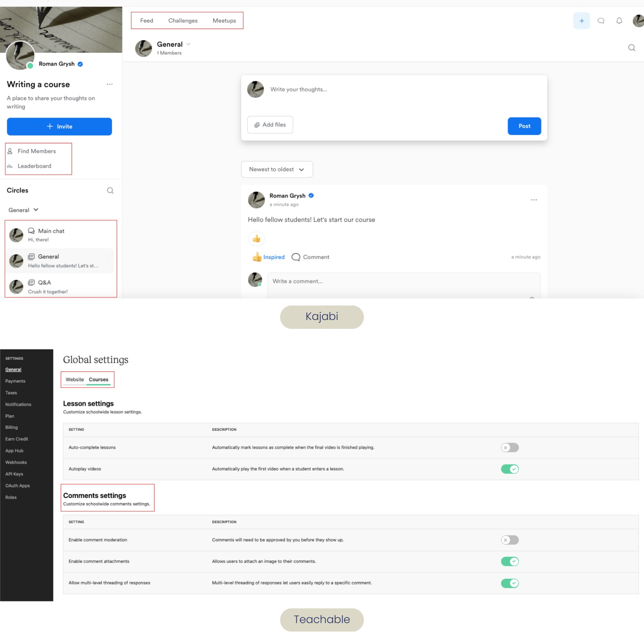Viewport: 644px width, 644px height.
Task: Open App Hub settings
Action: click(x=14, y=451)
